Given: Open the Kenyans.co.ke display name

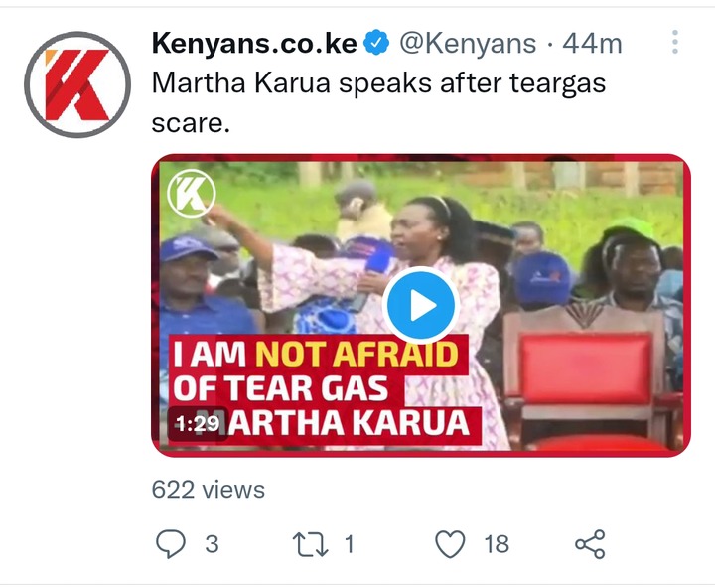Looking at the screenshot, I should coord(254,44).
